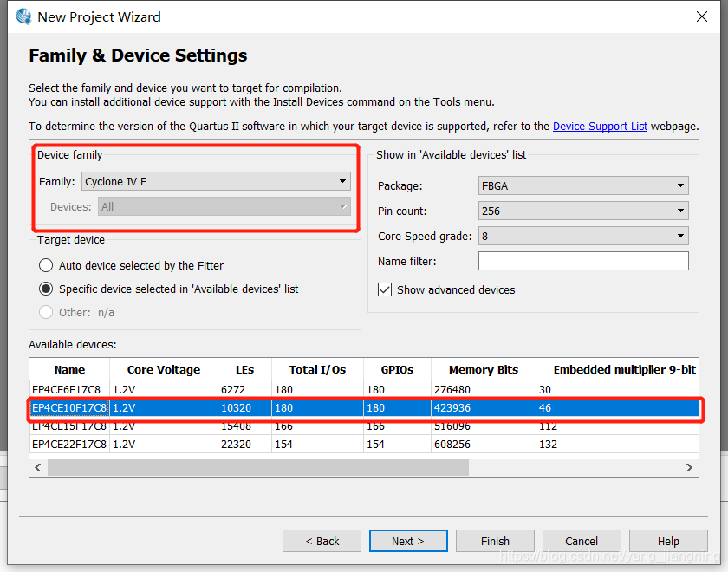Select the EP4CE6F17C8 device row
This screenshot has height=572, width=728.
[364, 389]
